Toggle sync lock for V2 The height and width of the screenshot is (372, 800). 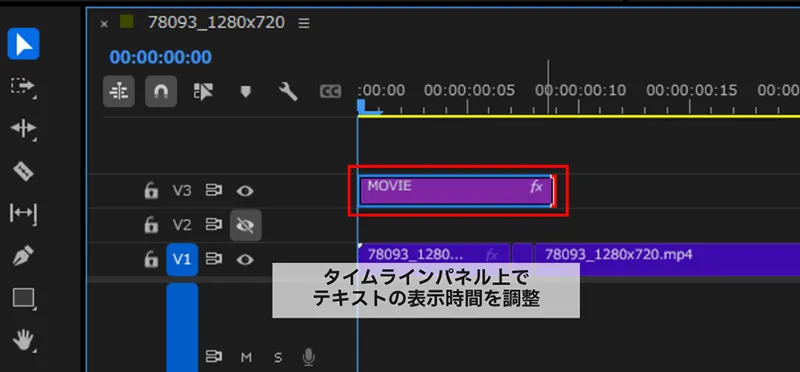(x=213, y=225)
